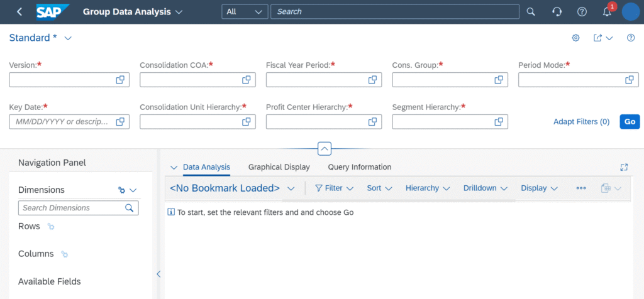
Task: Click the share export icon
Action: point(598,38)
